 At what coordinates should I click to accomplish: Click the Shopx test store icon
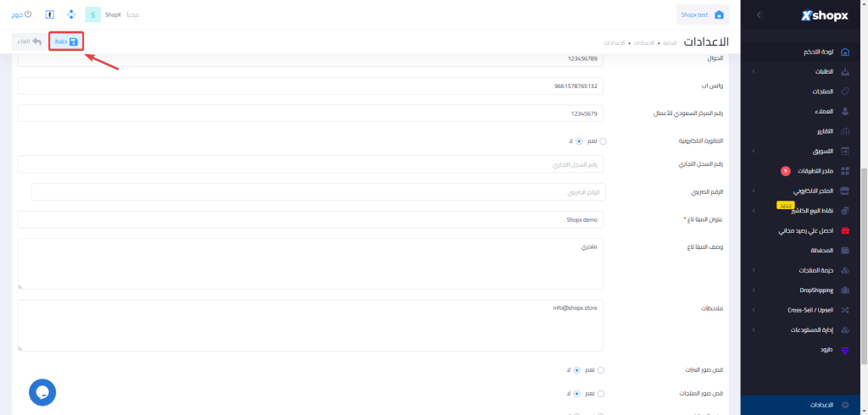coord(719,14)
